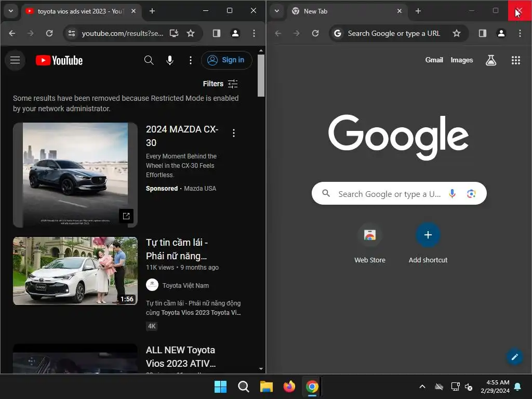532x399 pixels.
Task: Expand tab search dropdown in YouTube window
Action: 11,11
